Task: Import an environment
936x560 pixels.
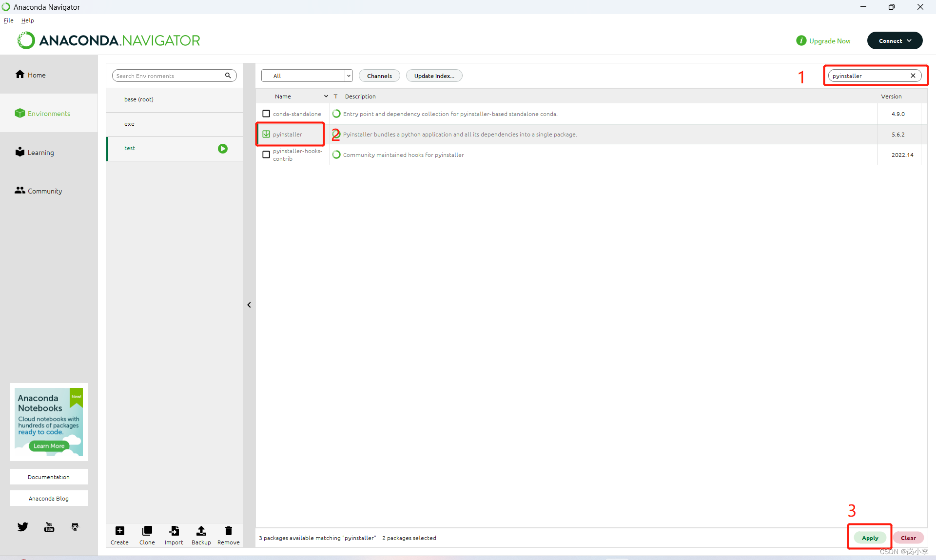Action: coord(174,535)
